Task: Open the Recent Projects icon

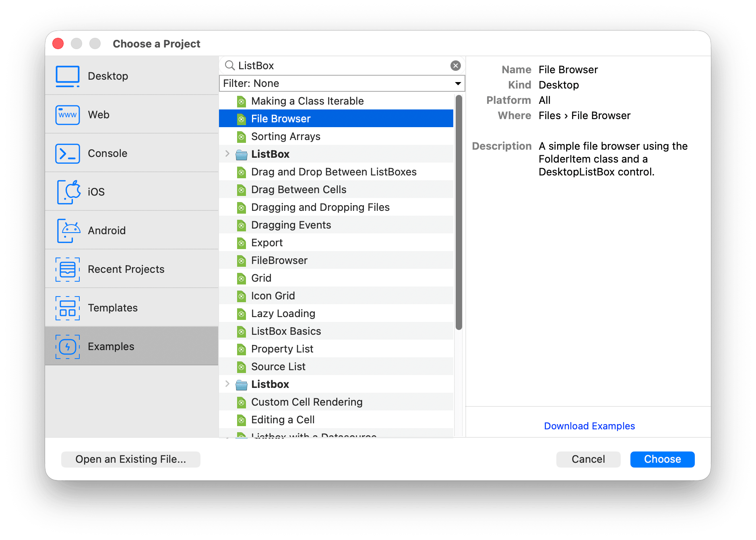Action: pyautogui.click(x=68, y=269)
